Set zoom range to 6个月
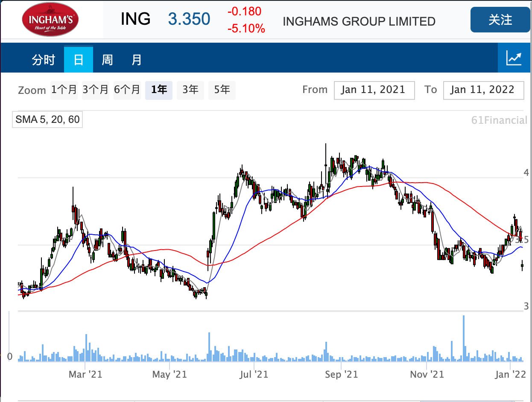 (x=127, y=90)
